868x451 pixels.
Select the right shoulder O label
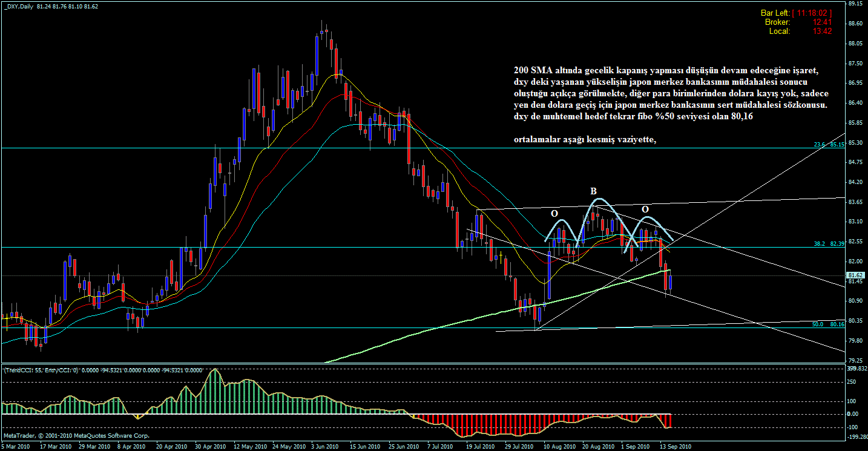point(645,209)
